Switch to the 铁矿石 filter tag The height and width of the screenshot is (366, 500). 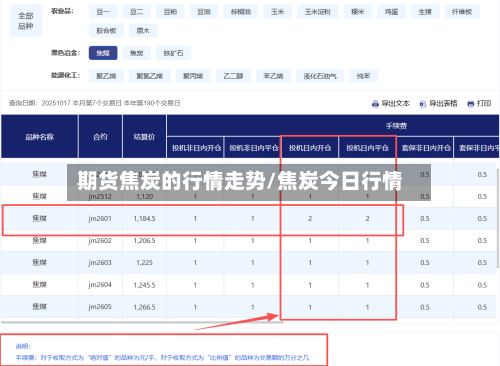click(173, 53)
